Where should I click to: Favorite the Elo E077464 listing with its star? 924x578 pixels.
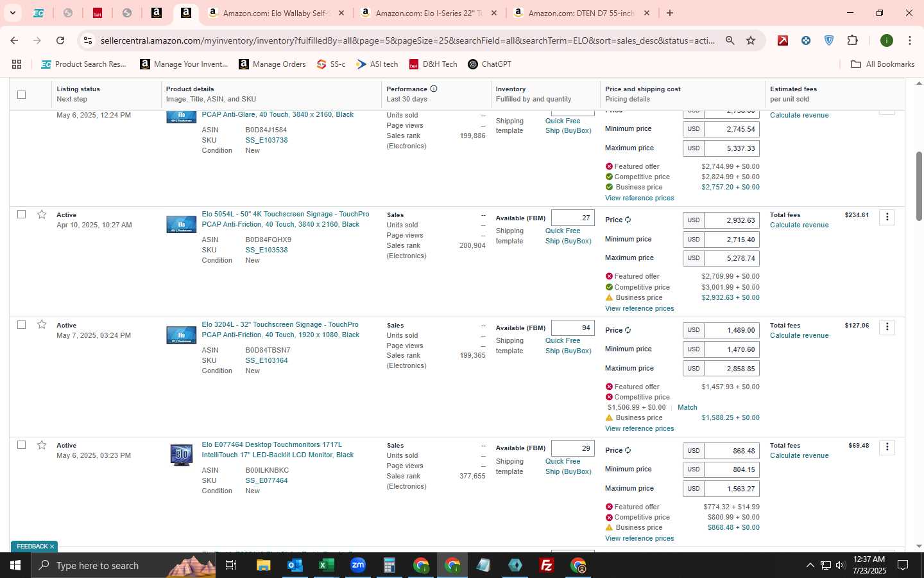[42, 445]
